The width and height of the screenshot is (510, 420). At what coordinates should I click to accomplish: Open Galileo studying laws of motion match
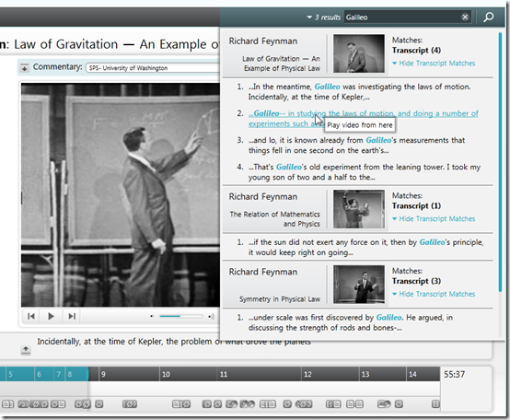click(364, 119)
